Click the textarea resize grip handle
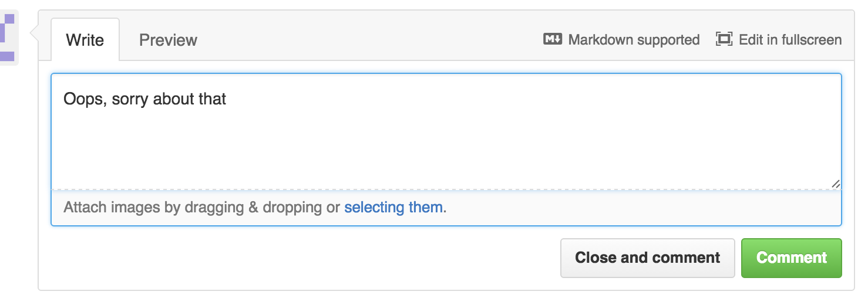This screenshot has height=298, width=868. point(836,184)
